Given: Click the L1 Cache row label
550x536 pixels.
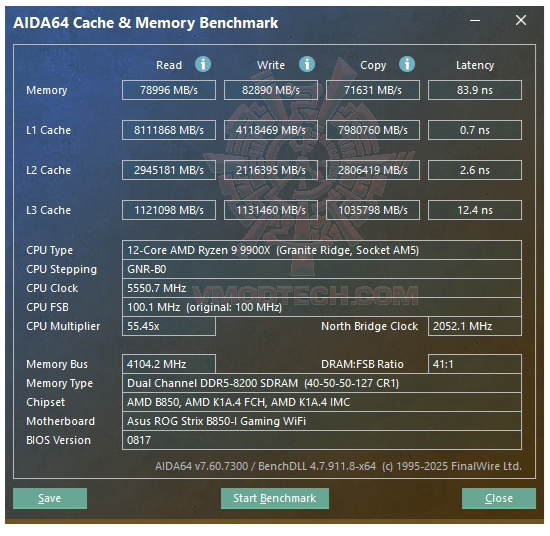Looking at the screenshot, I should click(x=48, y=130).
